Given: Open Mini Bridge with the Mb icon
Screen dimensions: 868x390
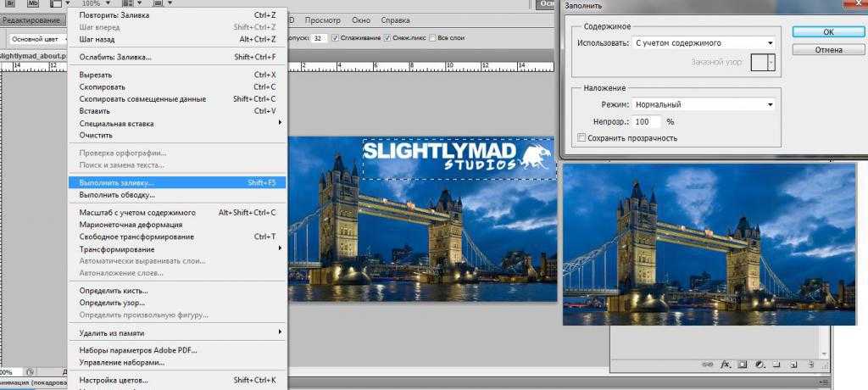Looking at the screenshot, I should pos(33,3).
